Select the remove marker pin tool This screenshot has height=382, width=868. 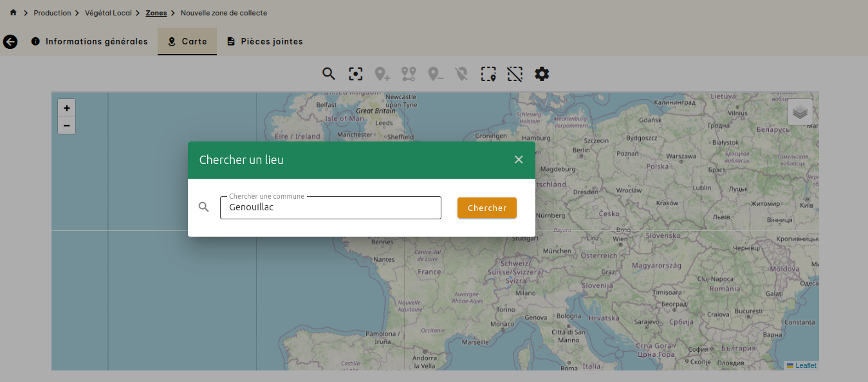tap(436, 74)
